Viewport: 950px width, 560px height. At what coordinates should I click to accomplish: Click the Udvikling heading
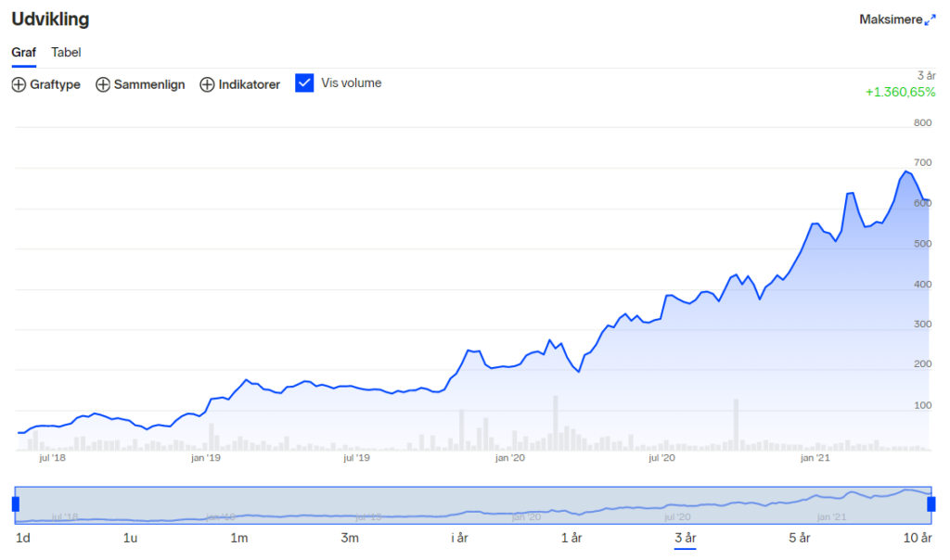(50, 19)
